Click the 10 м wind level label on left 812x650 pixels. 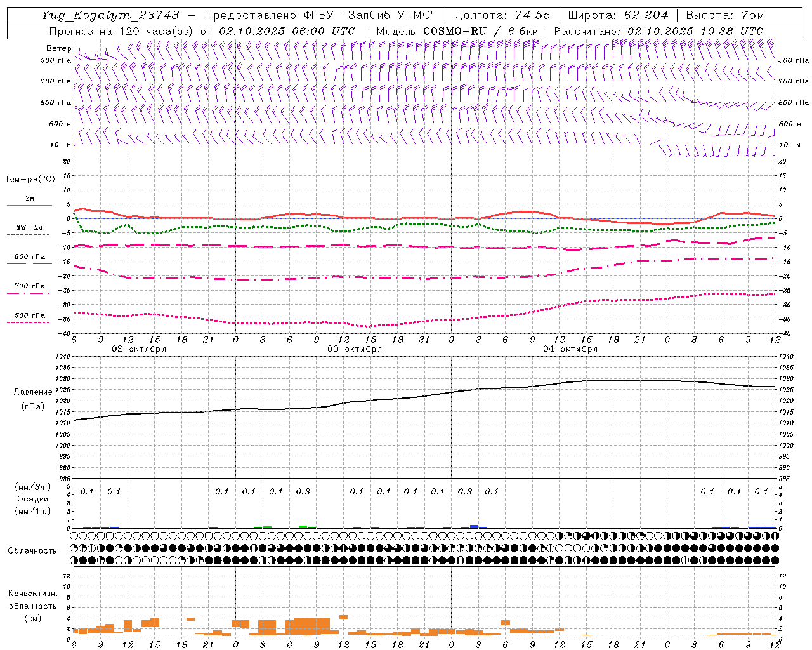click(x=60, y=145)
